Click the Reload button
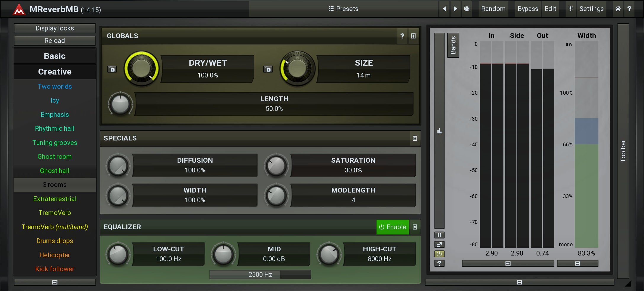This screenshot has height=291, width=644. [55, 41]
